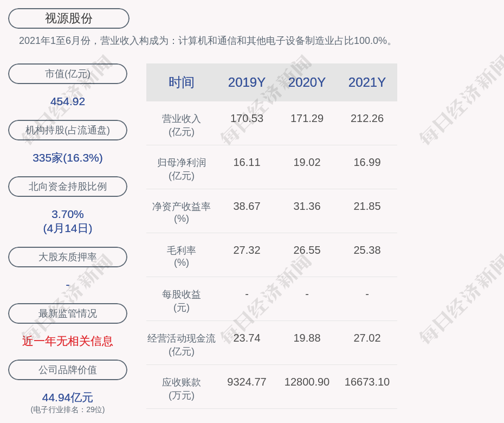Select the 市值(亿元) label button
The height and width of the screenshot is (423, 504).
coord(68,74)
